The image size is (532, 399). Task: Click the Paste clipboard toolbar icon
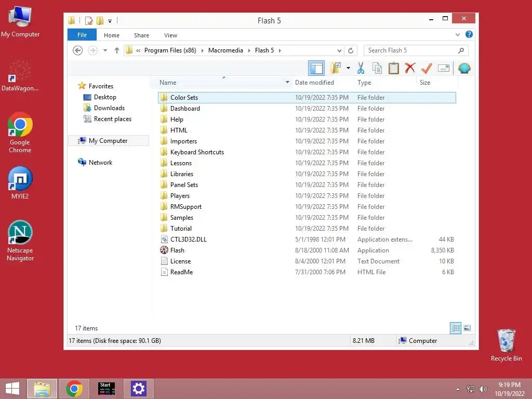pos(394,68)
